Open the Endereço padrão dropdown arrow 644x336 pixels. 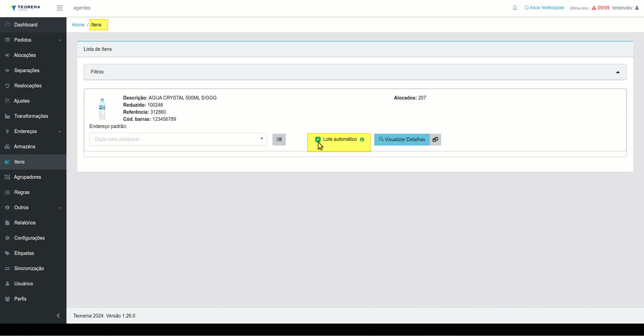pyautogui.click(x=262, y=139)
